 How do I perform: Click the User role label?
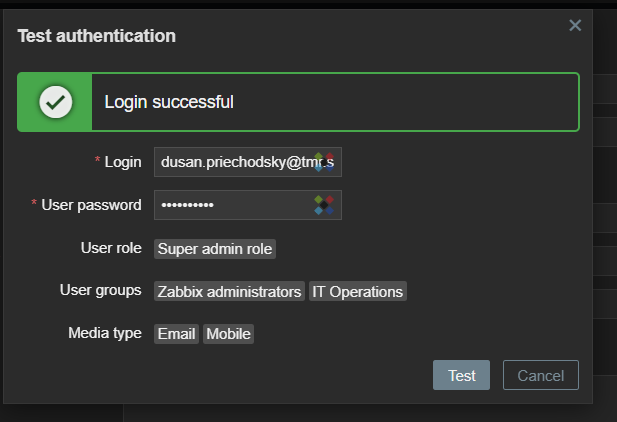[x=111, y=248]
